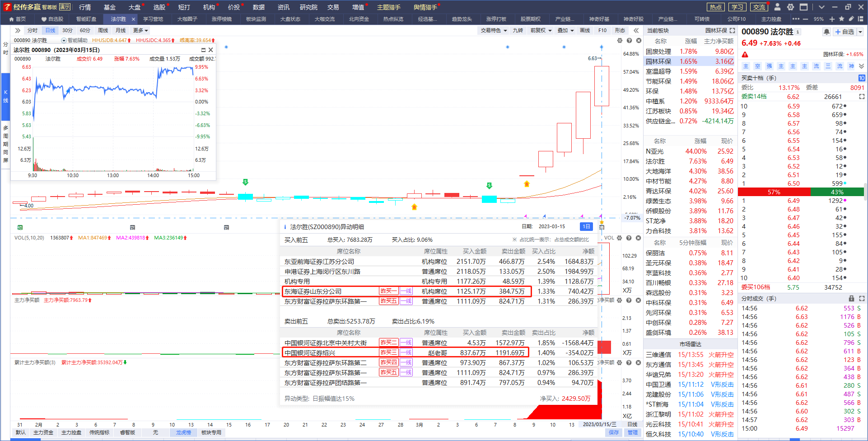Toggle the 1日 period button in 异动明细
Screen dimensions: 868x441
coord(586,226)
